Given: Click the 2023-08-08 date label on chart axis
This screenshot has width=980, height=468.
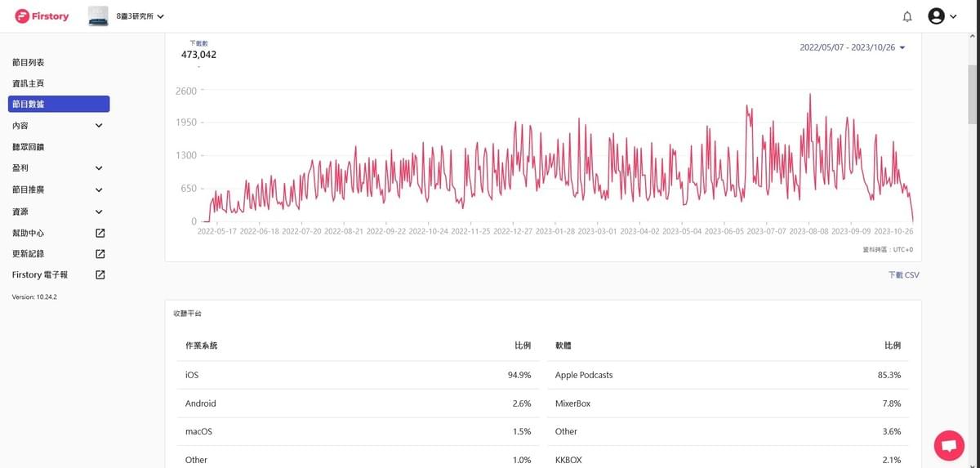Looking at the screenshot, I should [x=808, y=231].
